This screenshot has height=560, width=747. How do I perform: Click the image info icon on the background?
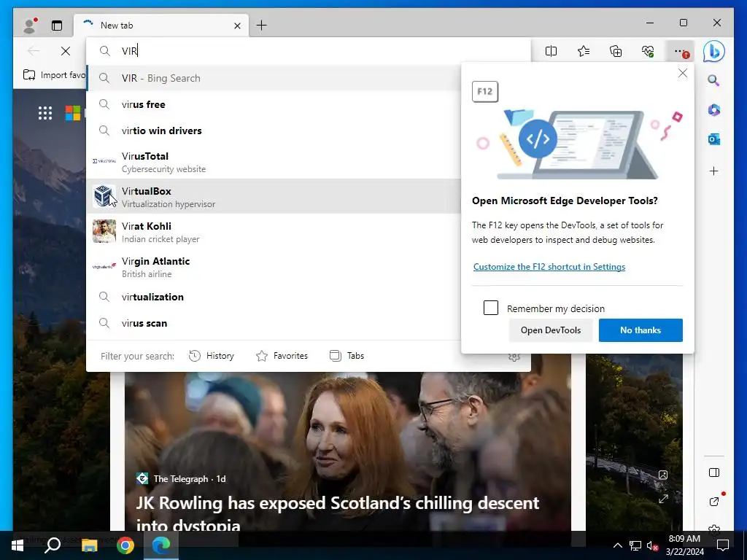tap(663, 475)
